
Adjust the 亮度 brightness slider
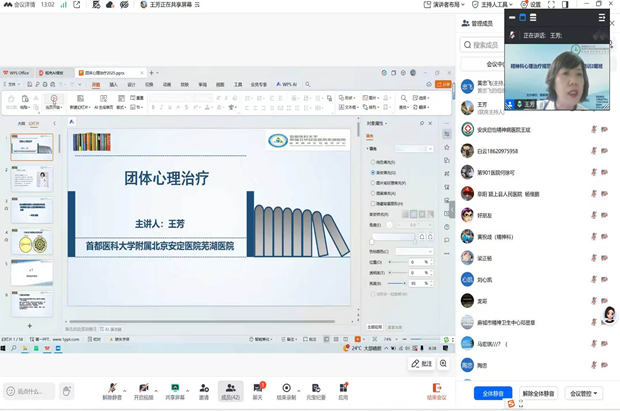click(397, 283)
